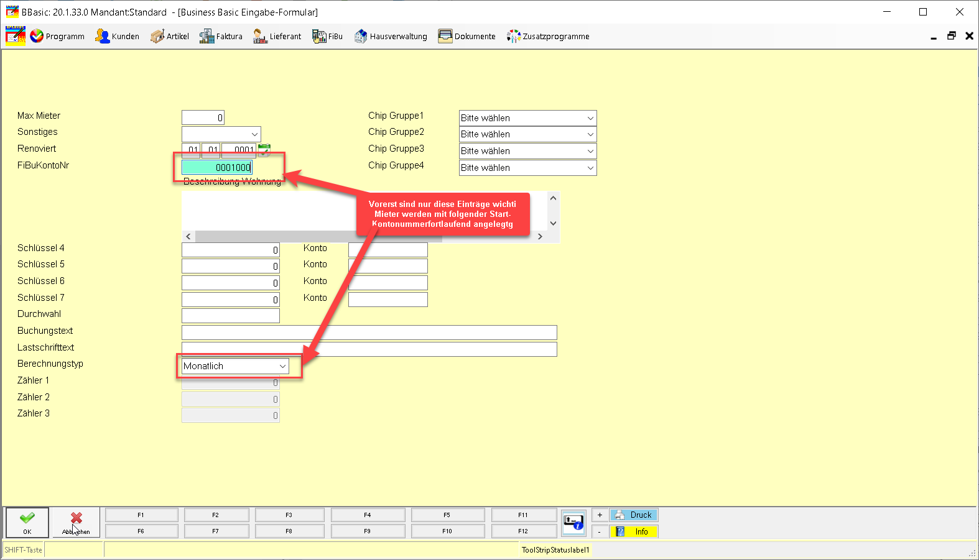
Task: Open the Dokumente menu
Action: [x=467, y=36]
